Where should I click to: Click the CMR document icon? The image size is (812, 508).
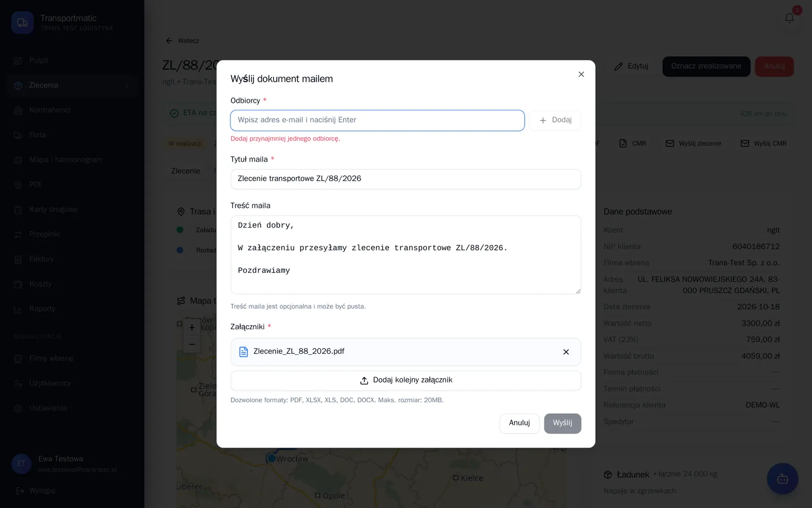(623, 144)
